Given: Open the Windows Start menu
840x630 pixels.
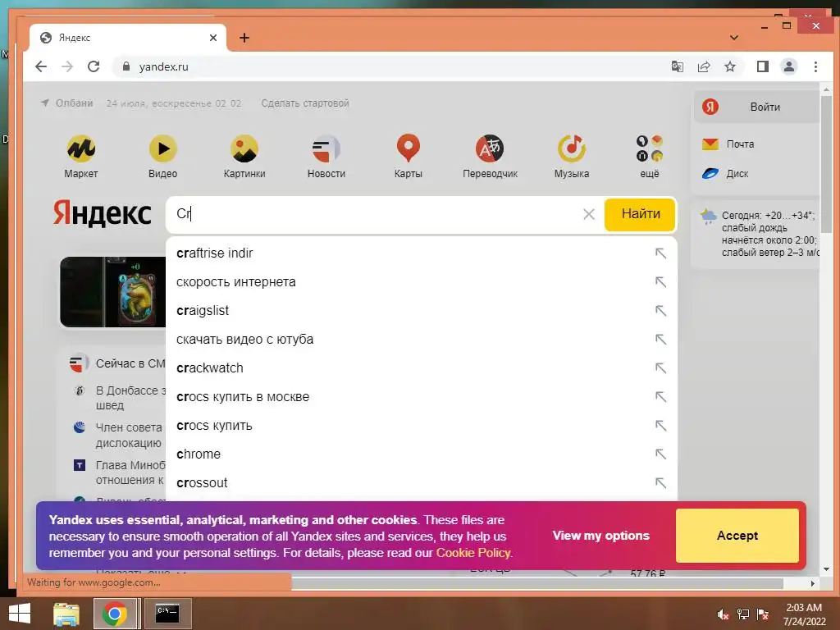Looking at the screenshot, I should click(20, 614).
